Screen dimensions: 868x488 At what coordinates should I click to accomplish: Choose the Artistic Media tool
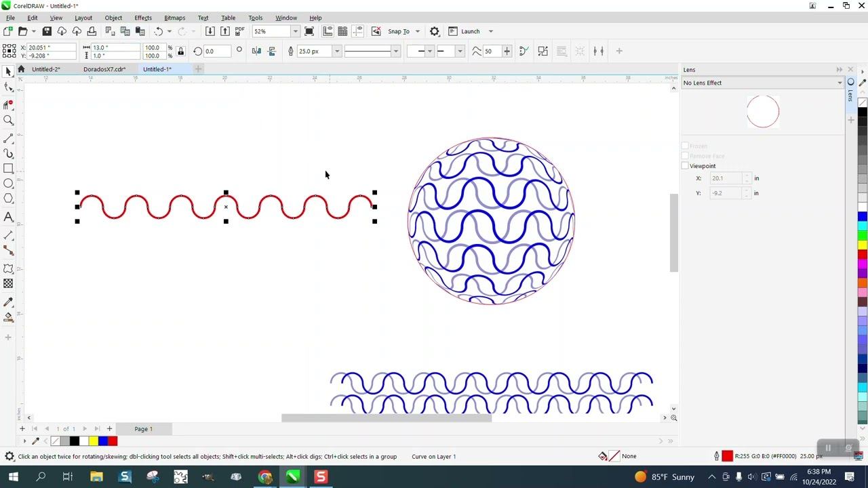(8, 153)
